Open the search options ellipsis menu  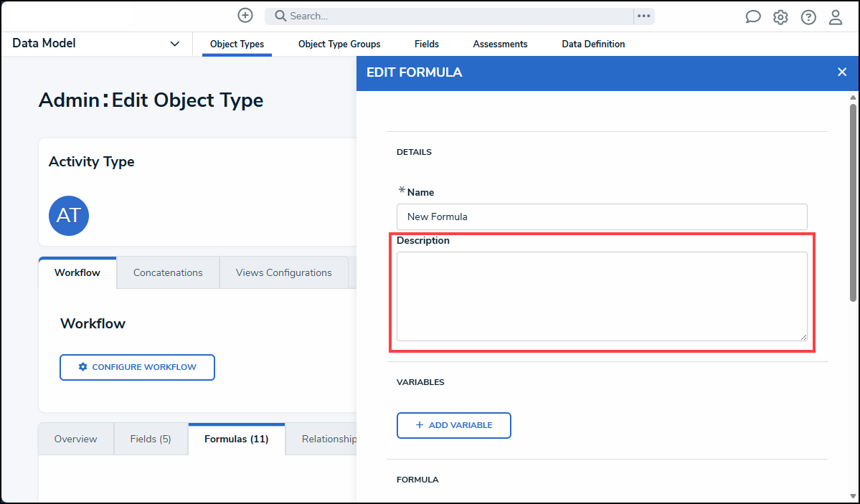click(643, 16)
